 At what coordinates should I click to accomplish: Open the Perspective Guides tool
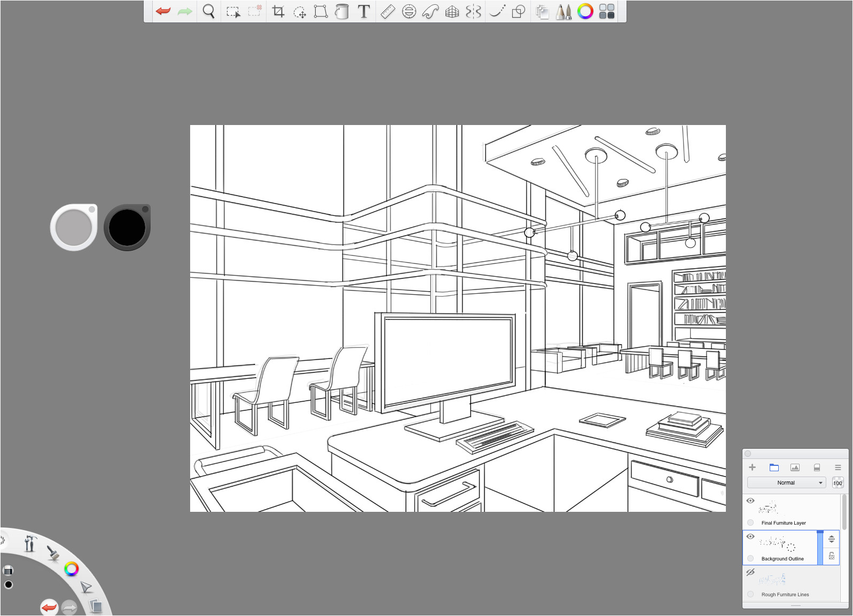(x=452, y=11)
